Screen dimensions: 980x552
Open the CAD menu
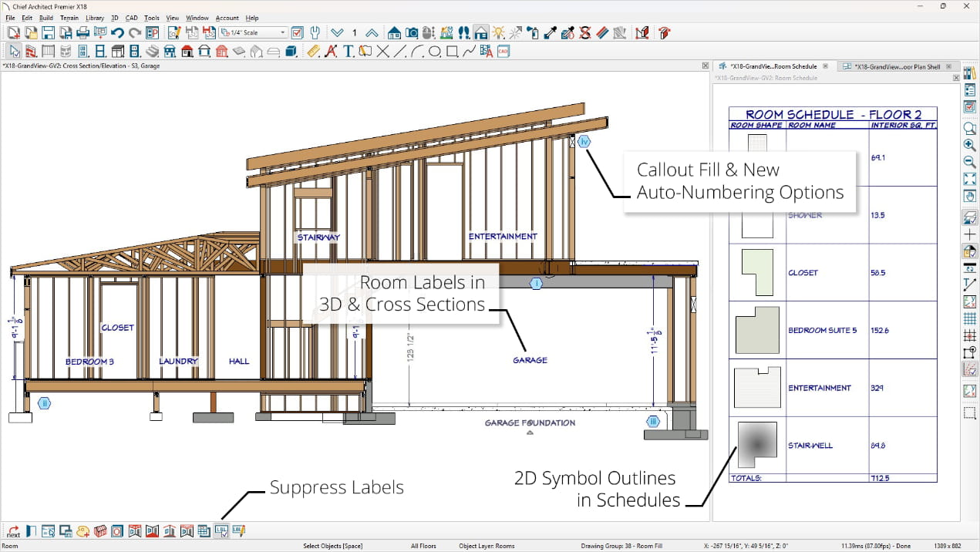(x=132, y=18)
